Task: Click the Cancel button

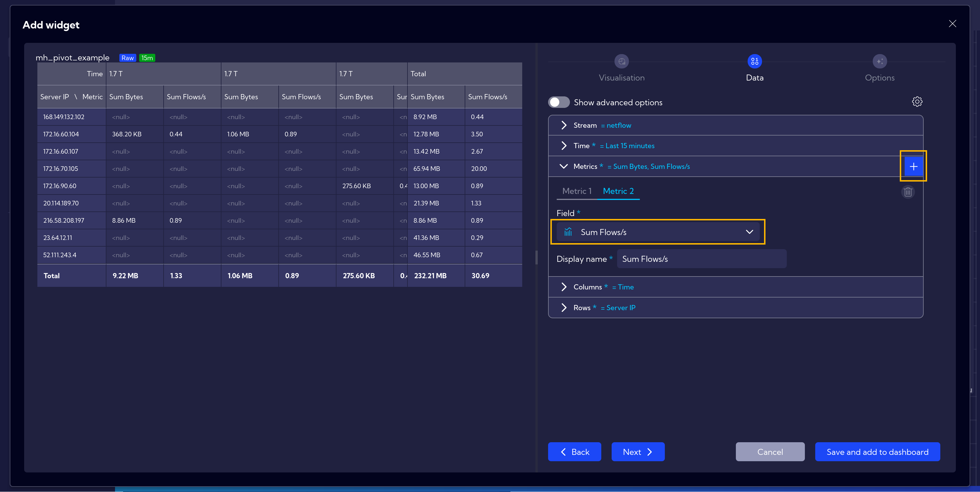Action: [770, 452]
